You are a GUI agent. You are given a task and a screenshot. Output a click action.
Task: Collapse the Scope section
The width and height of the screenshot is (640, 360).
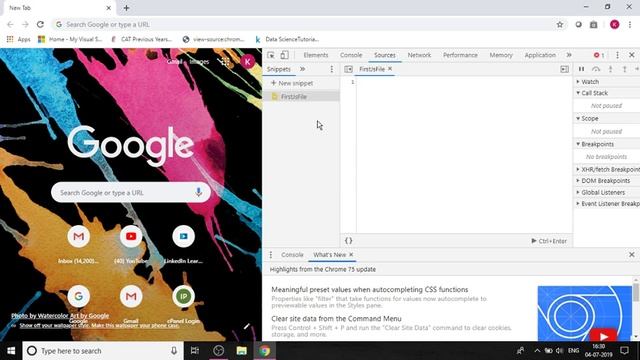607,118
